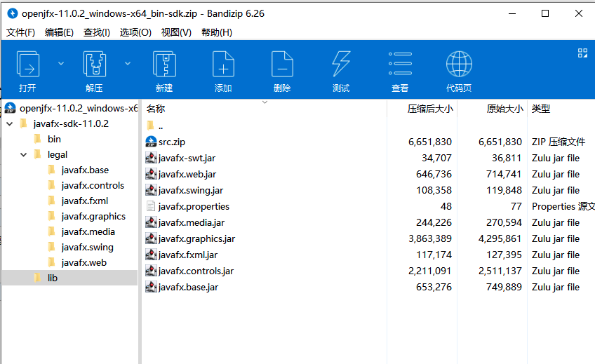Click the Extract (解压) toolbar icon
595x364 pixels.
click(x=95, y=65)
